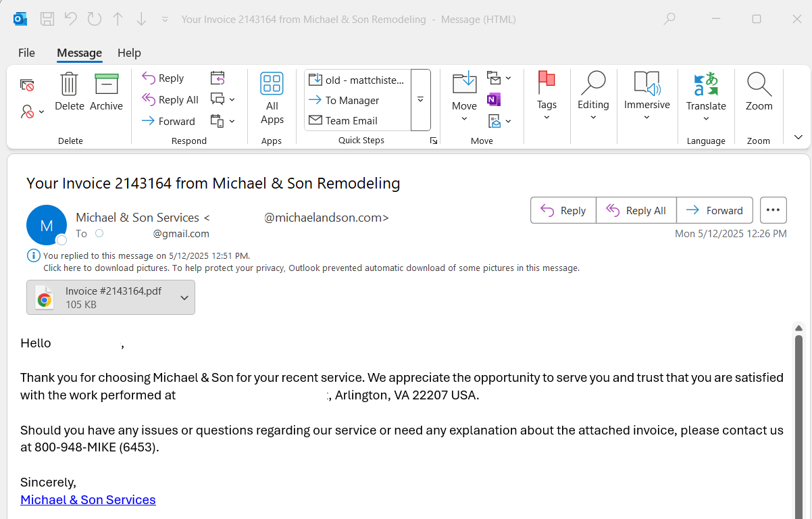Viewport: 812px width, 519px height.
Task: Click Reply All button in message header
Action: click(636, 210)
